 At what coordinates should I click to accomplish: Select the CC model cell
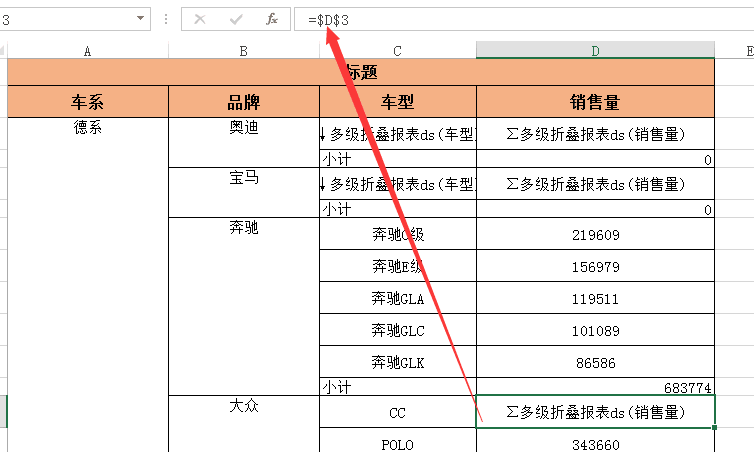coord(398,412)
